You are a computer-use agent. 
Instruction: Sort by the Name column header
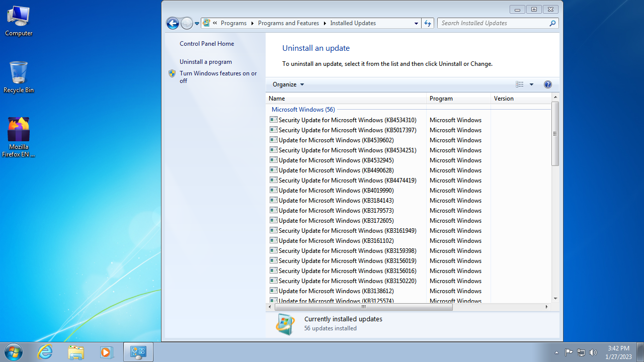coord(346,99)
